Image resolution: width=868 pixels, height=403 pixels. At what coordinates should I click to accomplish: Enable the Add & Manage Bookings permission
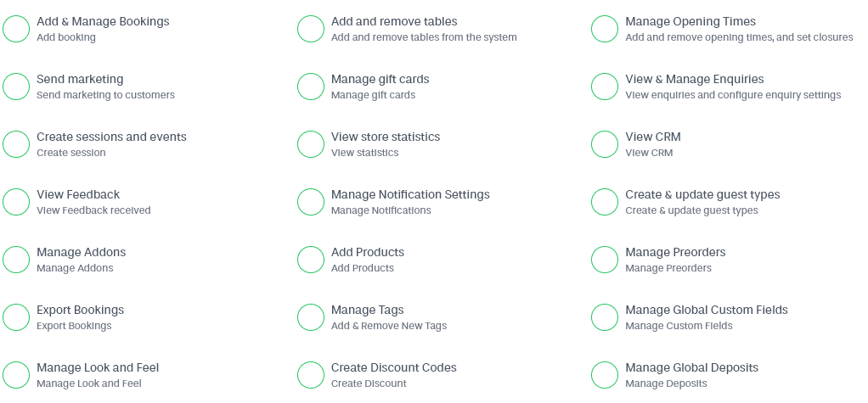coord(16,29)
